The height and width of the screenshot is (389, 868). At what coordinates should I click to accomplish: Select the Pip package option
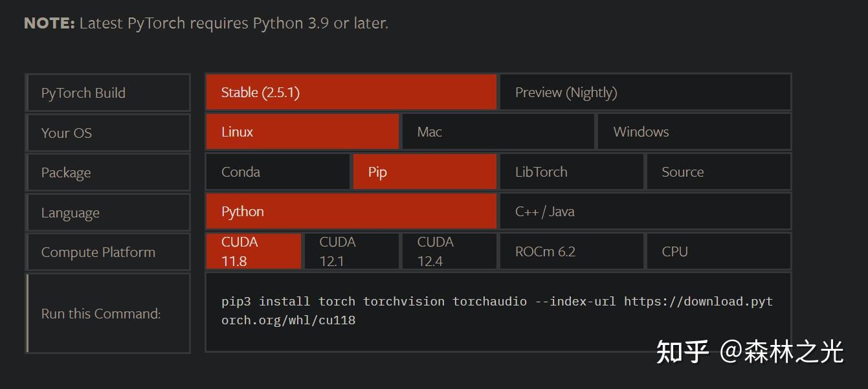click(425, 172)
